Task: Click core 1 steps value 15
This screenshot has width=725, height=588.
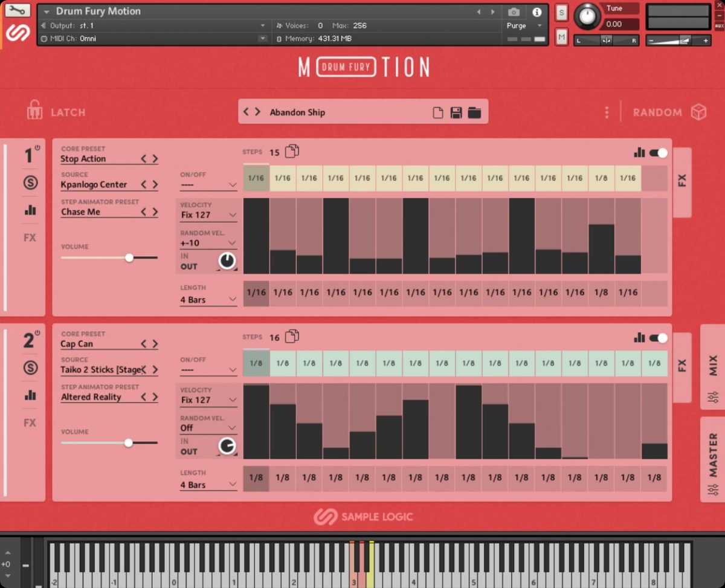Action: (274, 152)
